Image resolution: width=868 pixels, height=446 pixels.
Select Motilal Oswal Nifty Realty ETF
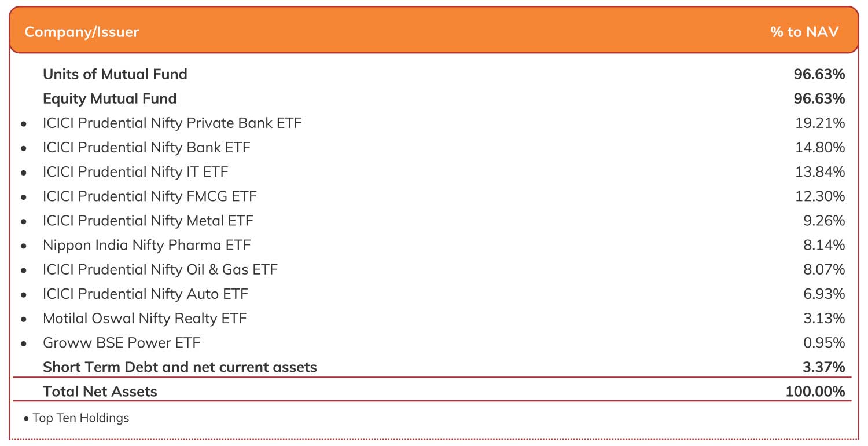pos(145,318)
